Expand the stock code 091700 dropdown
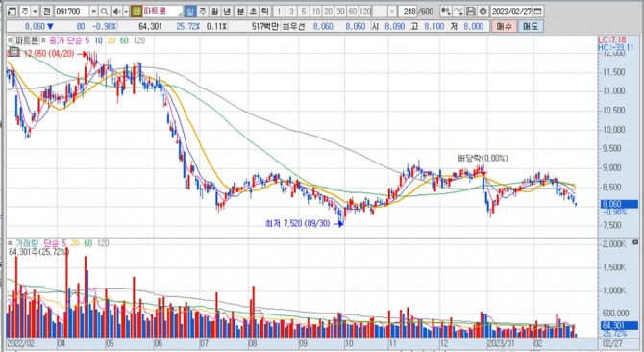The height and width of the screenshot is (352, 644). [93, 12]
